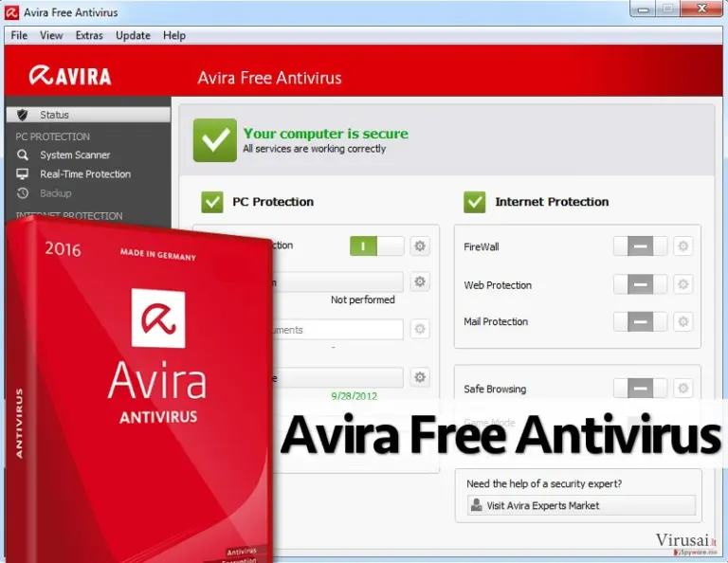Open the File menu
This screenshot has width=728, height=563.
coord(19,35)
